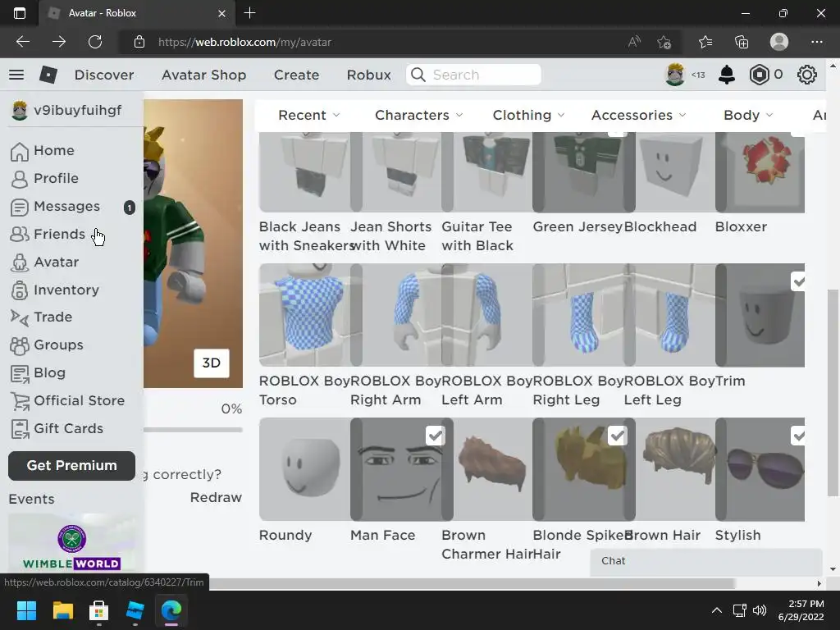Screen dimensions: 840x630
Task: Open File Explorer from taskbar
Action: coord(62,610)
